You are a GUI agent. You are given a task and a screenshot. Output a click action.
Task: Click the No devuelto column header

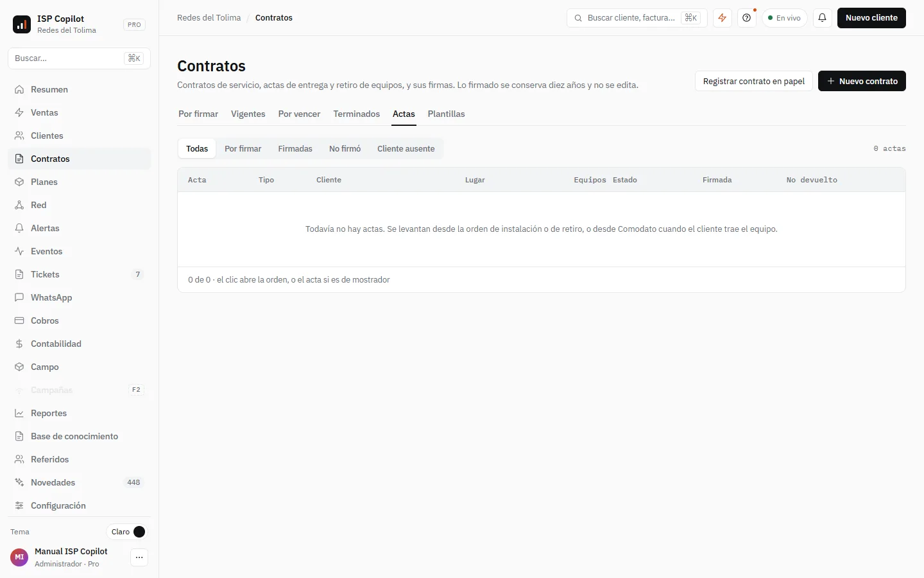(812, 180)
